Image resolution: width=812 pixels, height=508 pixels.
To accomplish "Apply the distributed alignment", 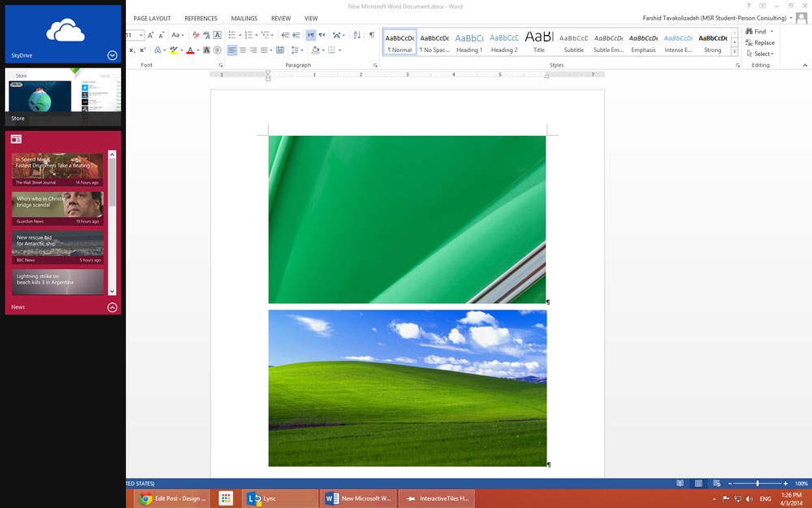I will point(280,50).
